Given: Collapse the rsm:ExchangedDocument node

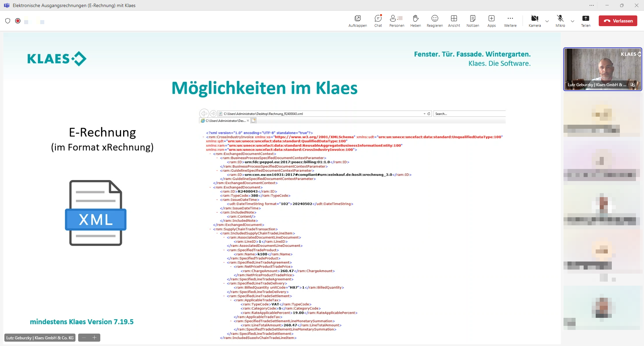Looking at the screenshot, I should point(210,187).
